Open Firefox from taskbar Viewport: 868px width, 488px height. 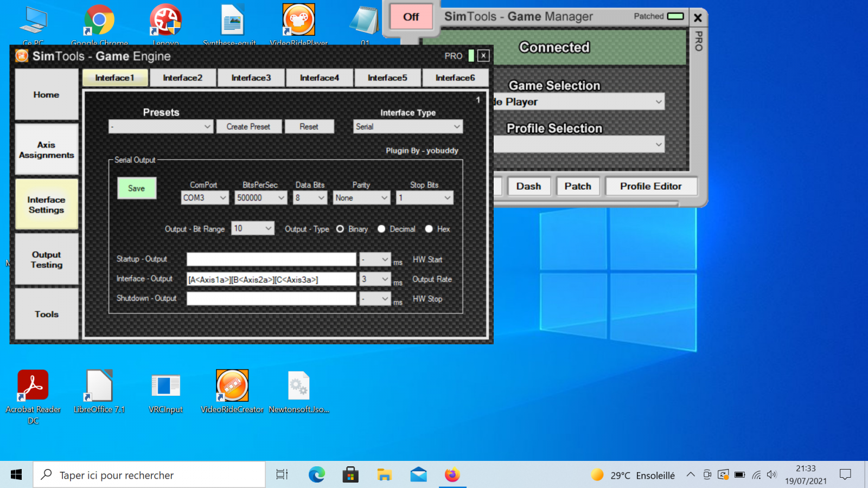tap(452, 475)
